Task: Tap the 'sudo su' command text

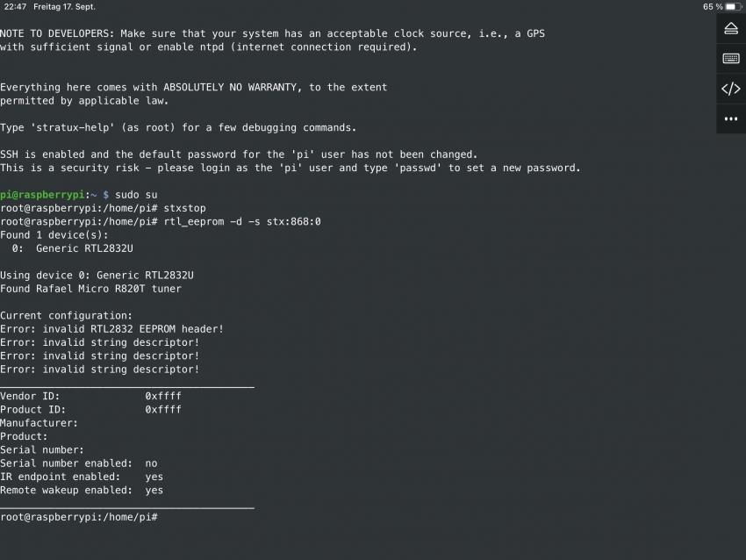Action: click(136, 195)
